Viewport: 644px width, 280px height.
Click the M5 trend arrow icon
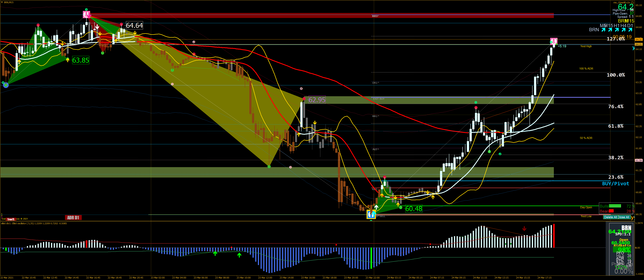pyautogui.click(x=604, y=30)
